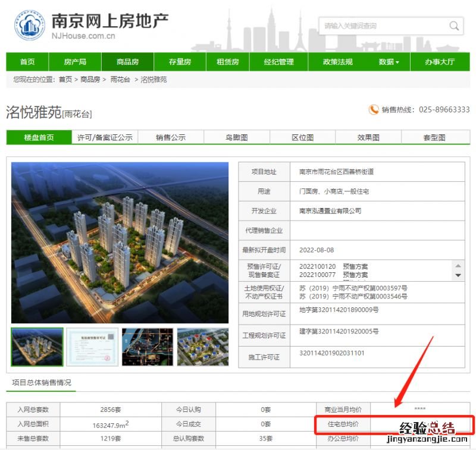Switch to the 许可/备案证公示 tab
The image size is (476, 450).
coord(105,137)
